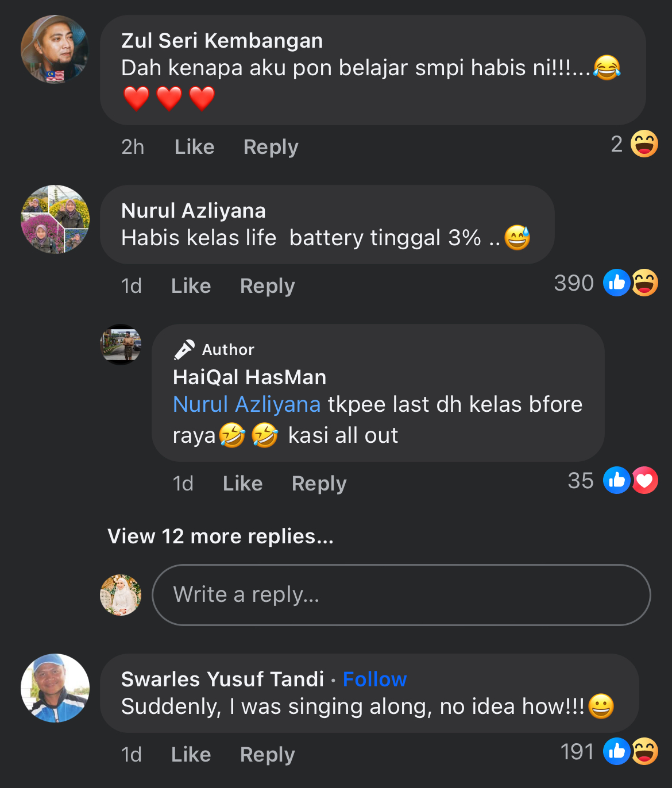Screen dimensions: 672x788
Task: Click the haha reaction on Zul's comment
Action: (644, 144)
